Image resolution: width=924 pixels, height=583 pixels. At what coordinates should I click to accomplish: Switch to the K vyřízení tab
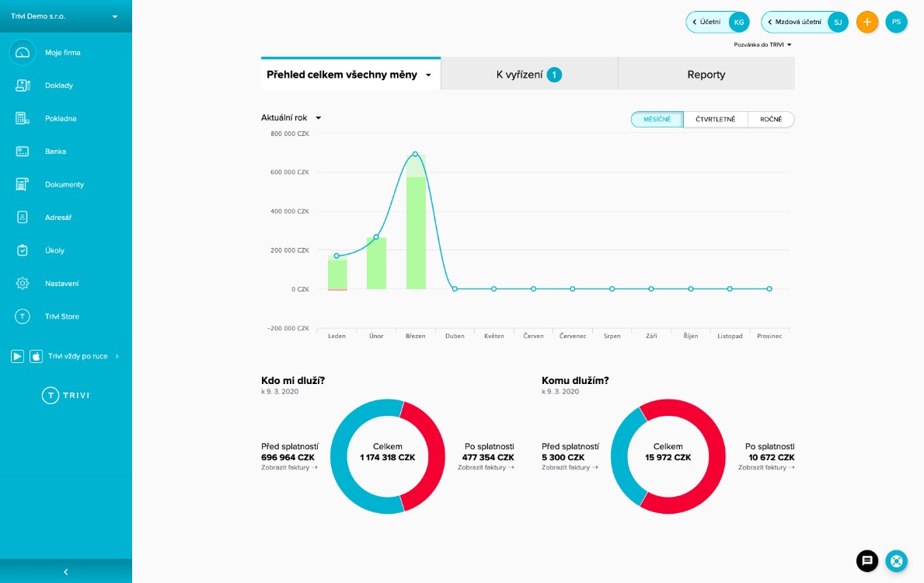click(529, 75)
